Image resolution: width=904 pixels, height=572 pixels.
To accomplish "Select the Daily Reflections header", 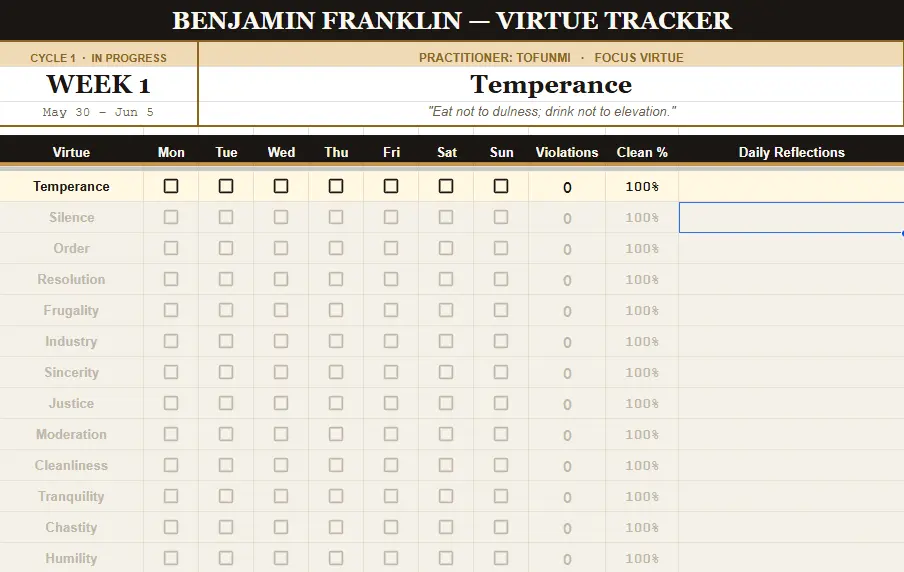I will coord(792,152).
